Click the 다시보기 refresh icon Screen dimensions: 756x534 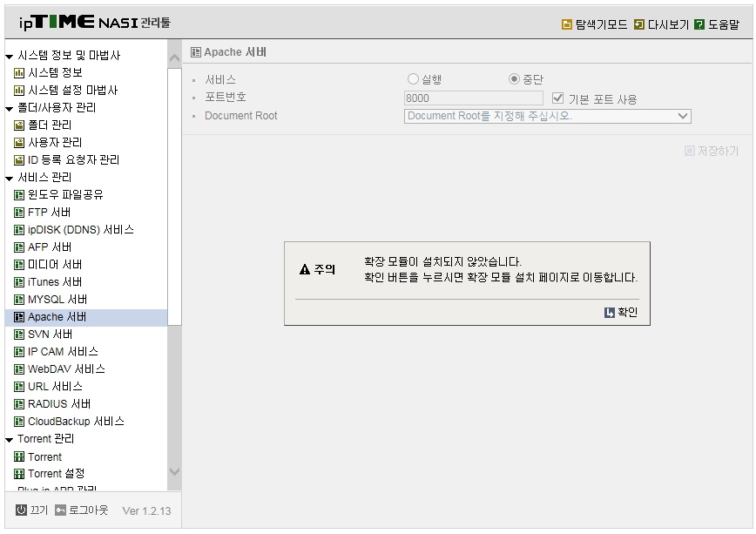point(638,24)
